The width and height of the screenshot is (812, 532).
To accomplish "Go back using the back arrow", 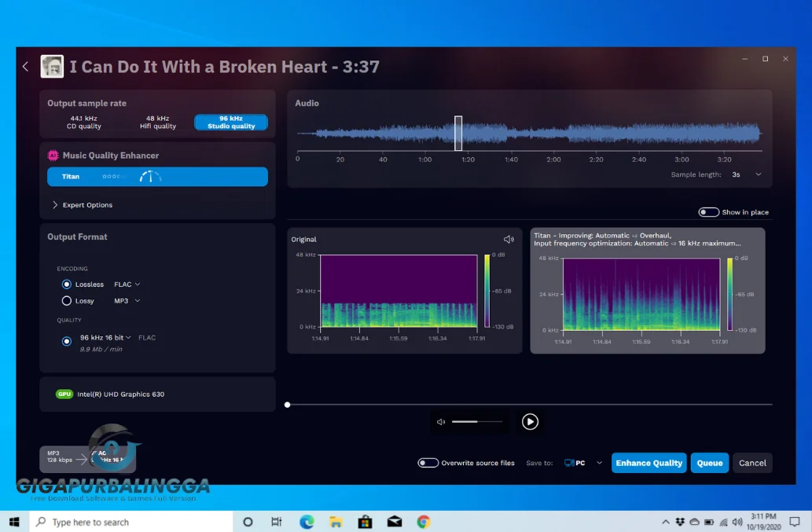I will point(25,66).
